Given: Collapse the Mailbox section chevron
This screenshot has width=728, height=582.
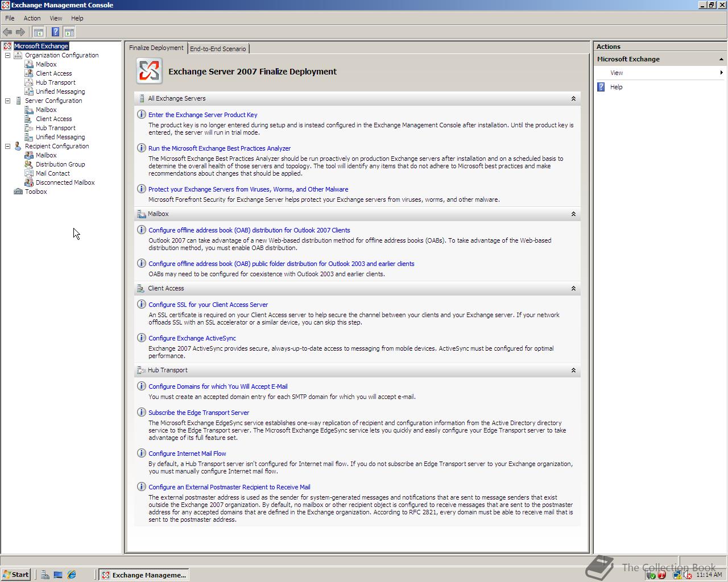Looking at the screenshot, I should pos(573,214).
